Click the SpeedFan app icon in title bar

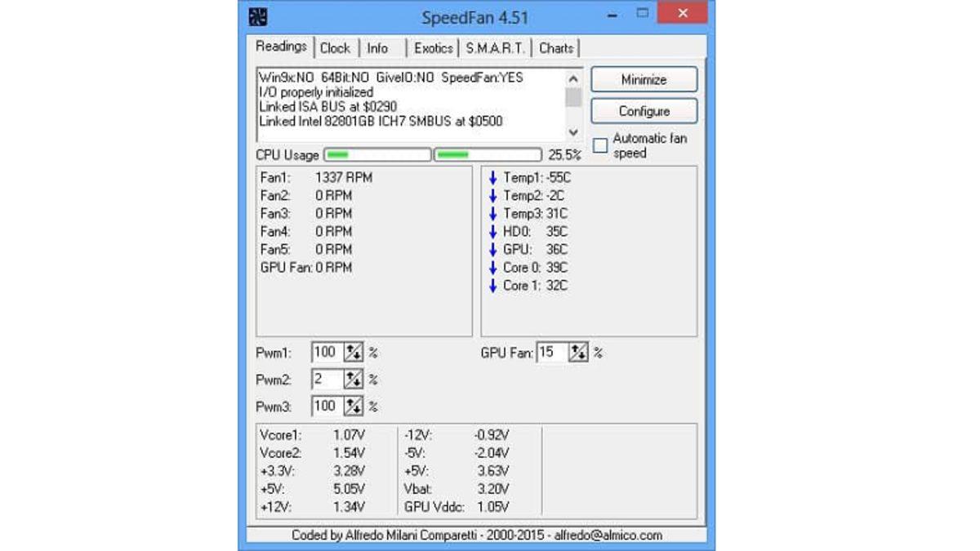[258, 16]
